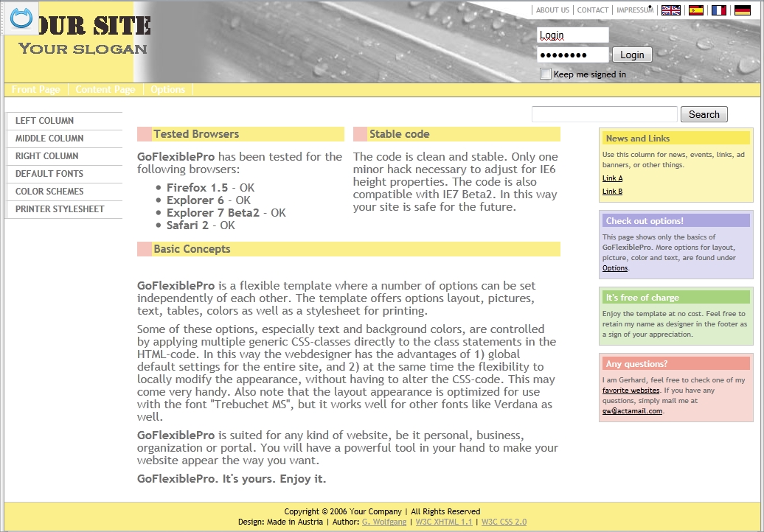Screen dimensions: 764x532
Task: Open the W3C CSS 2.0 footer link
Action: coord(504,522)
